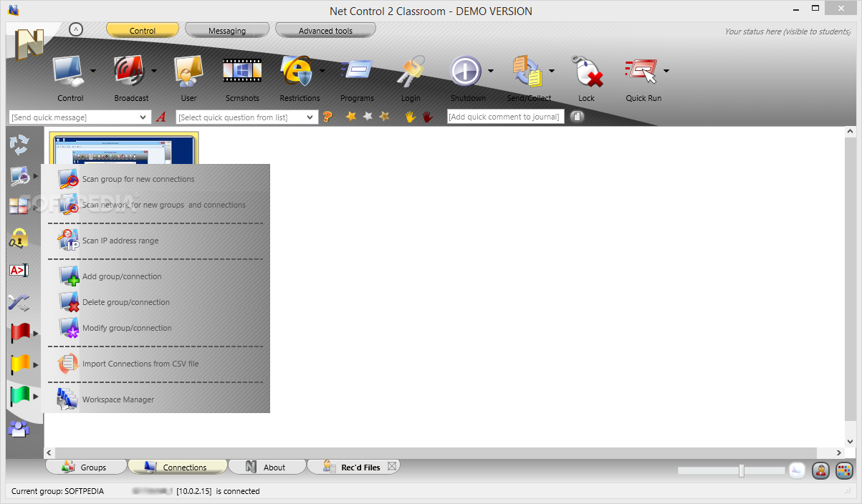Open the About bottom tab
862x504 pixels.
pyautogui.click(x=267, y=467)
